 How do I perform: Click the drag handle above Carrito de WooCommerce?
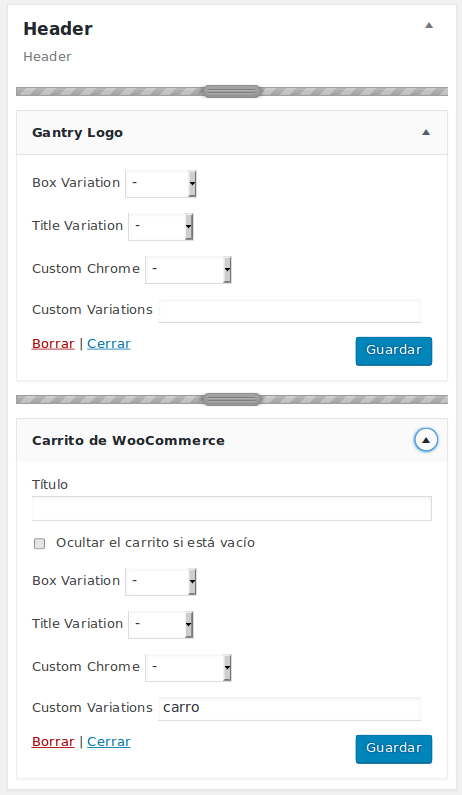tap(232, 400)
